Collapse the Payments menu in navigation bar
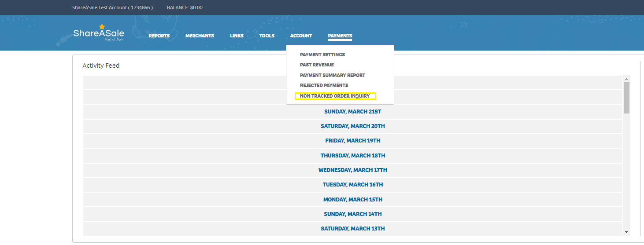The width and height of the screenshot is (644, 245). pos(340,36)
